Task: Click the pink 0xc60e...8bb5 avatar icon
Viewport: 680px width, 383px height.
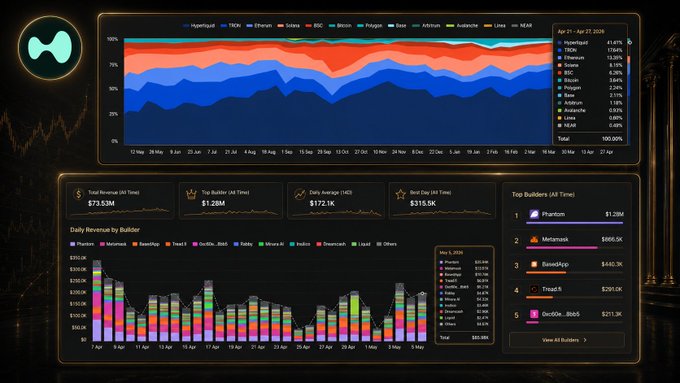Action: click(534, 314)
